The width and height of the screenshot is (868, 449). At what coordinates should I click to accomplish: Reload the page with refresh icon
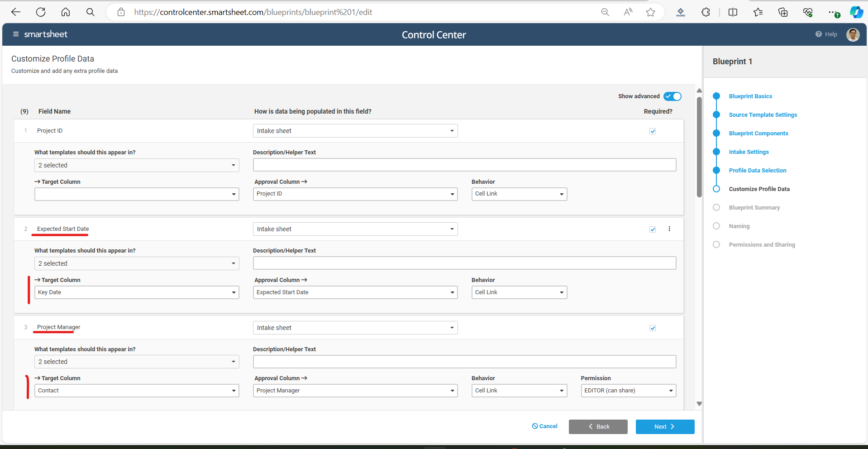click(x=41, y=12)
